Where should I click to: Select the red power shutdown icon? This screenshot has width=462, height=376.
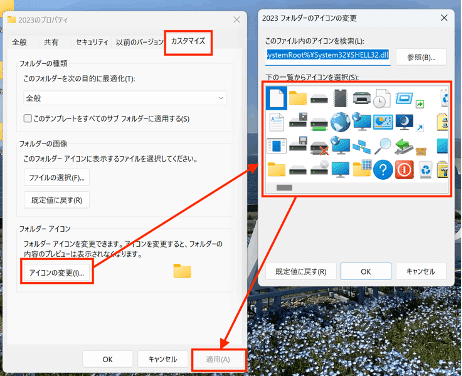click(404, 170)
